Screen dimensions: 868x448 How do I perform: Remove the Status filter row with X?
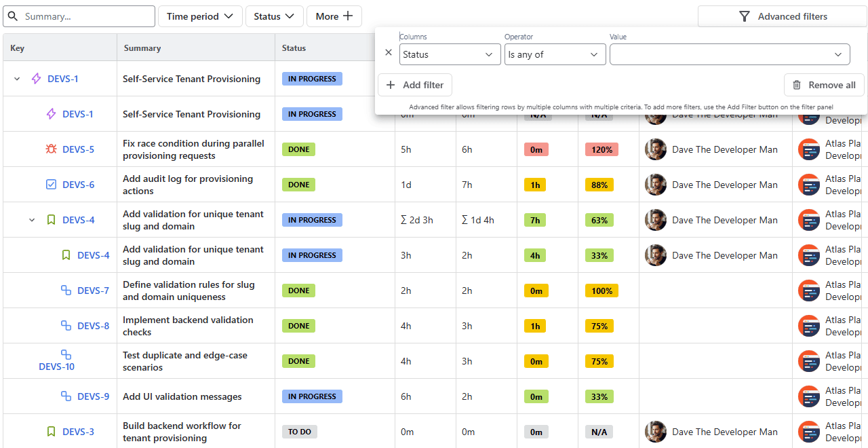pos(389,52)
